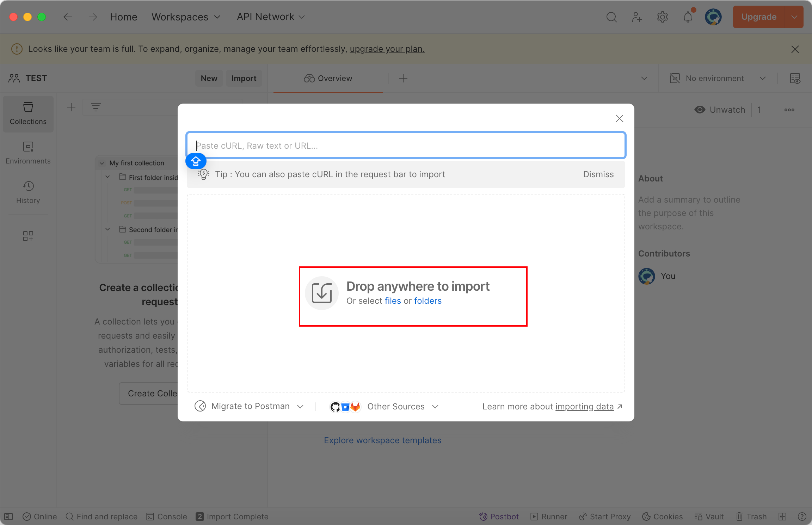Expand the API Network dropdown
This screenshot has width=812, height=525.
[271, 17]
